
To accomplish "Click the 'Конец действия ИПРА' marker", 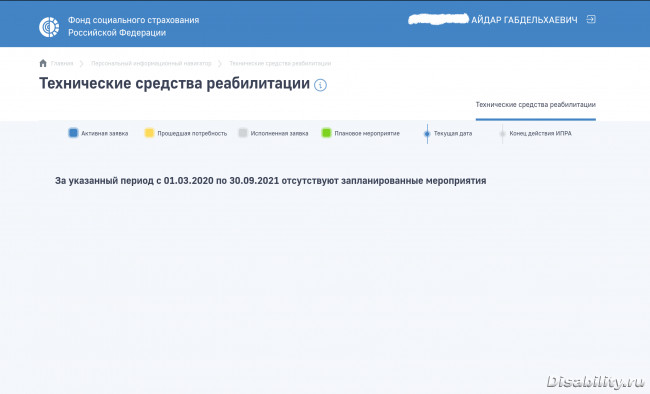I will click(x=502, y=134).
